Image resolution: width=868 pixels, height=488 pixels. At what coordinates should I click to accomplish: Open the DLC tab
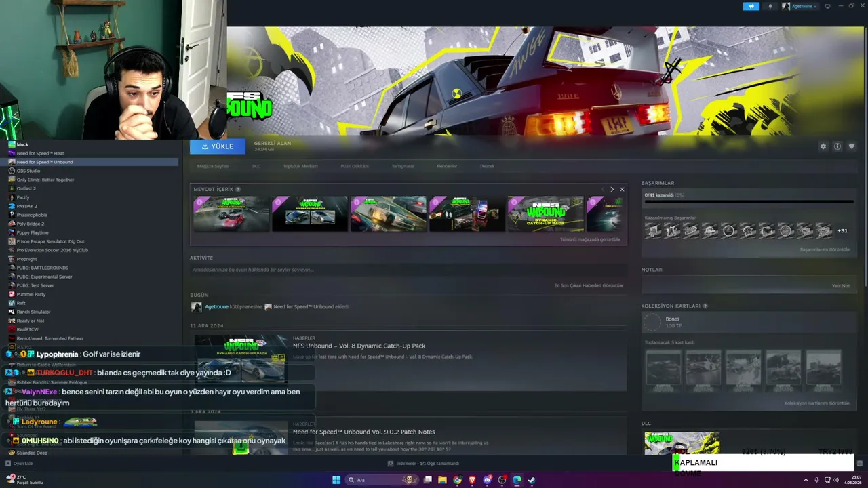point(256,166)
